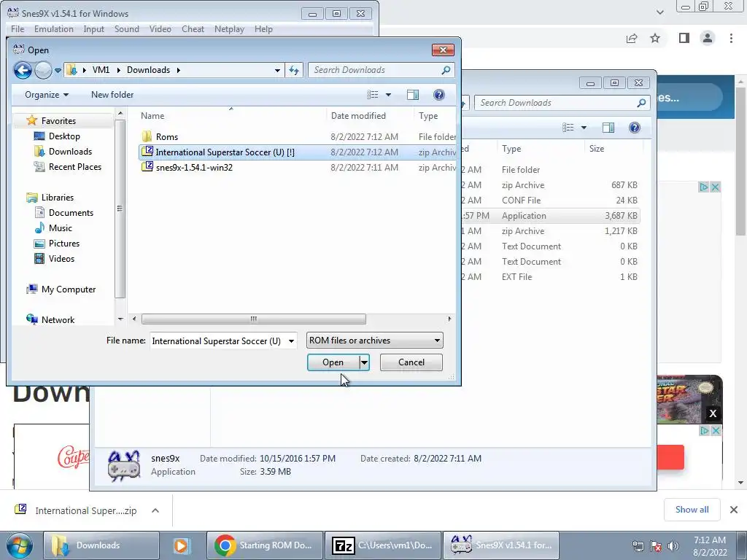Select Network in navigation pane
The image size is (747, 560).
pos(58,320)
